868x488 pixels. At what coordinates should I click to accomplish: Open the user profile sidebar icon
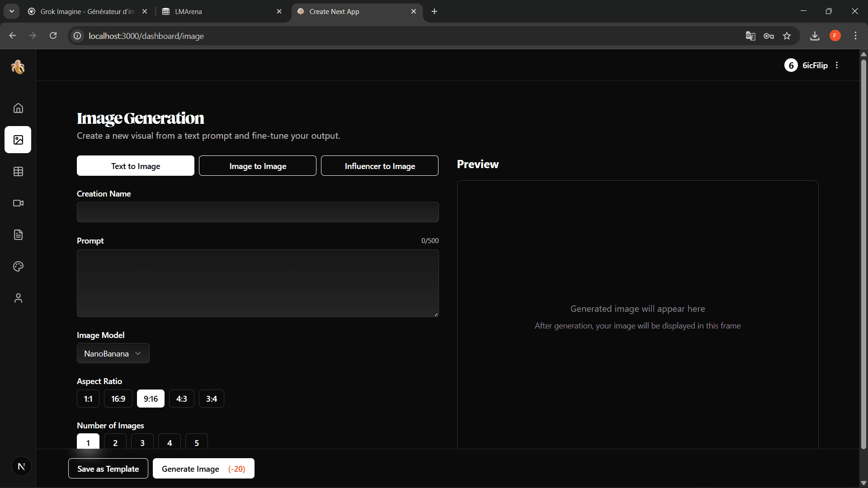tap(18, 298)
